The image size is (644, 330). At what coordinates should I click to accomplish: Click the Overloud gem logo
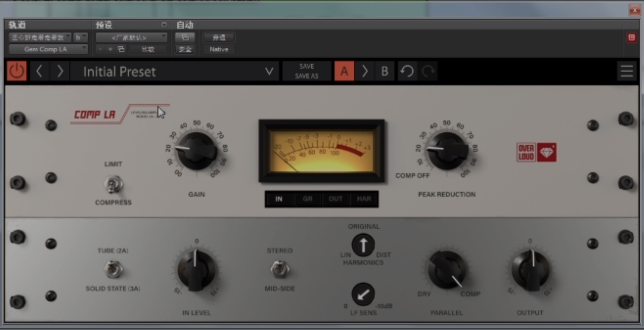pos(546,152)
